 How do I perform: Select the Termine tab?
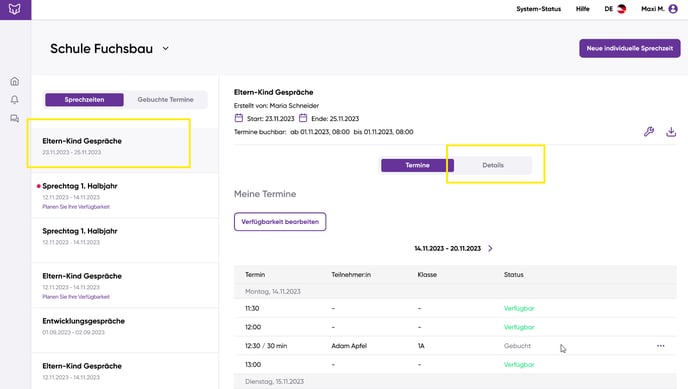417,165
